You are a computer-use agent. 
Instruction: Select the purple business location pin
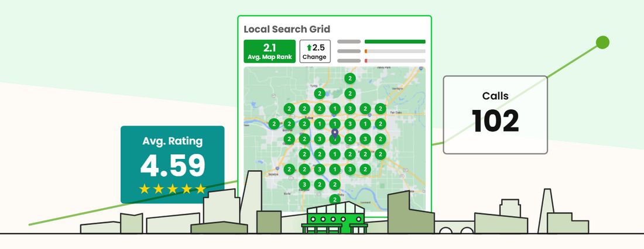(334, 134)
